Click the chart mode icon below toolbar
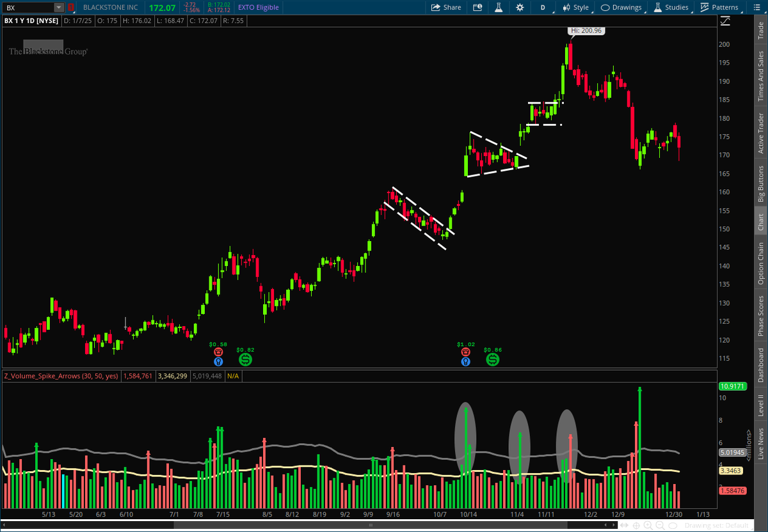Viewport: 768px width, 532px height. click(724, 21)
